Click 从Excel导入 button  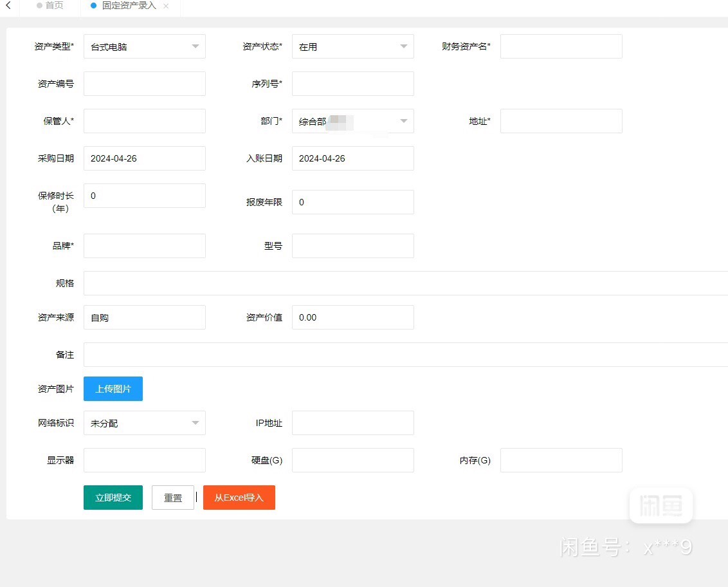click(x=239, y=498)
